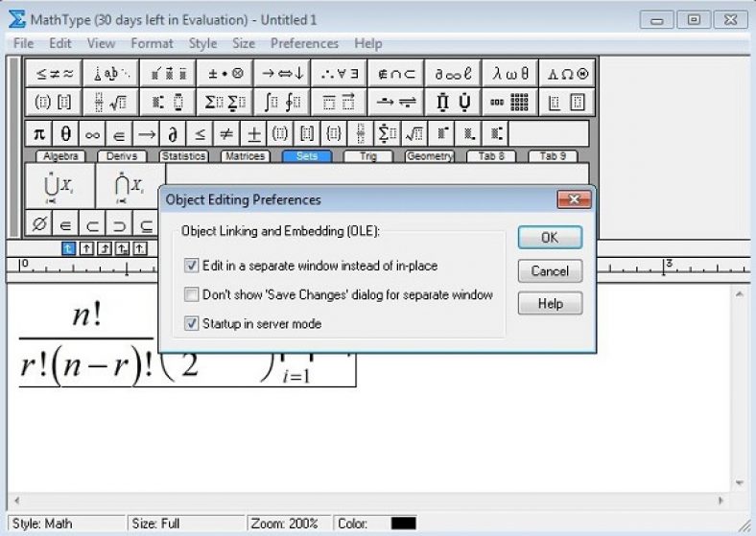Screen dimensions: 756x536
Task: Click the Zoom: 200% status bar field
Action: (289, 524)
